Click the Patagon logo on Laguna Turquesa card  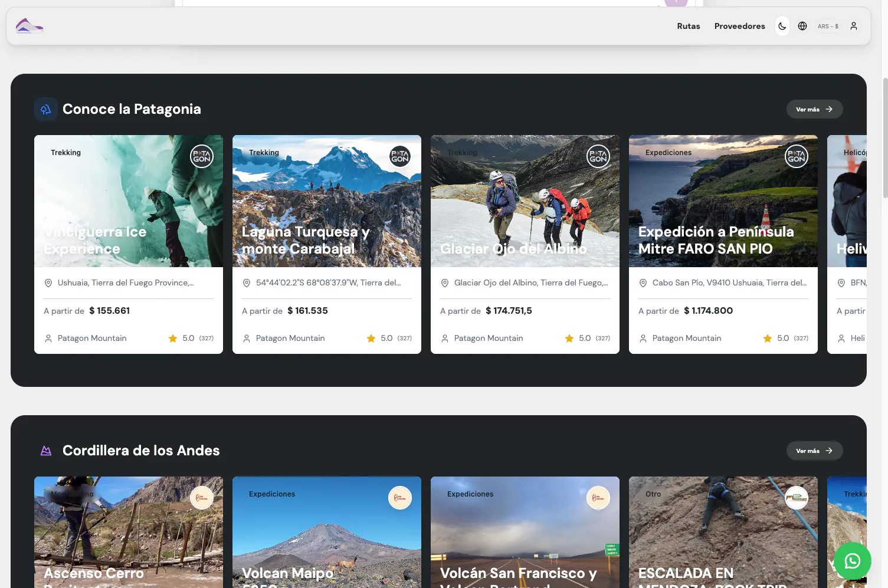(400, 156)
